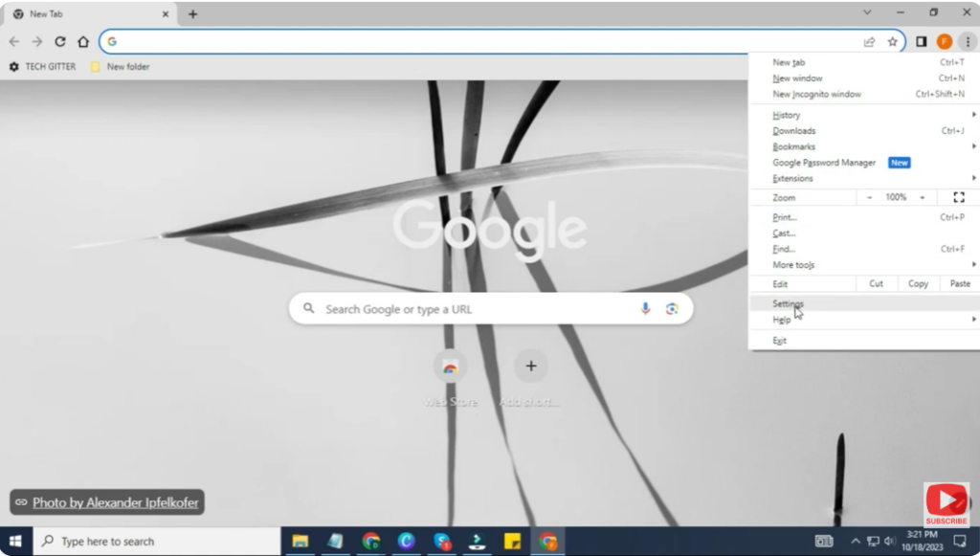The width and height of the screenshot is (980, 556).
Task: Bookmark this tab with the star icon
Action: pos(892,41)
